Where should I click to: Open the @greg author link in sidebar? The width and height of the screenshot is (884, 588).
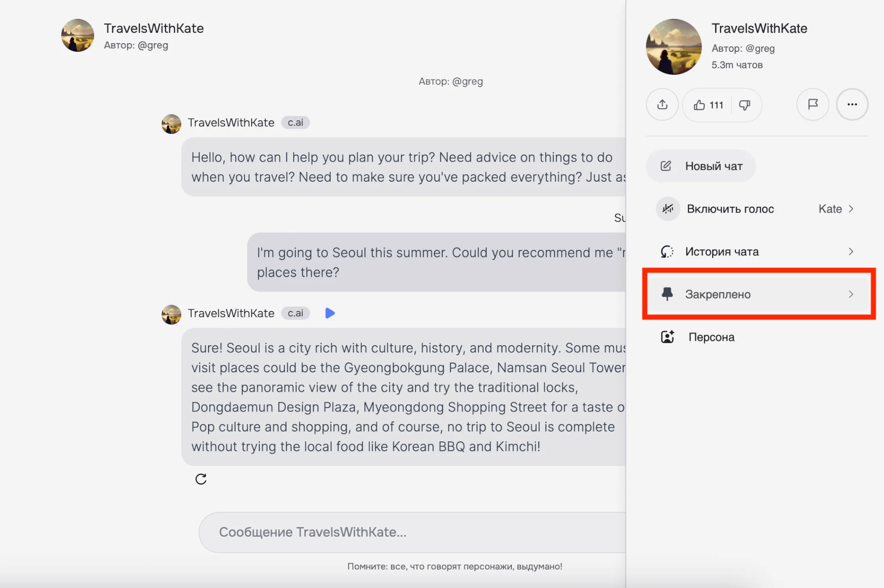(x=760, y=48)
